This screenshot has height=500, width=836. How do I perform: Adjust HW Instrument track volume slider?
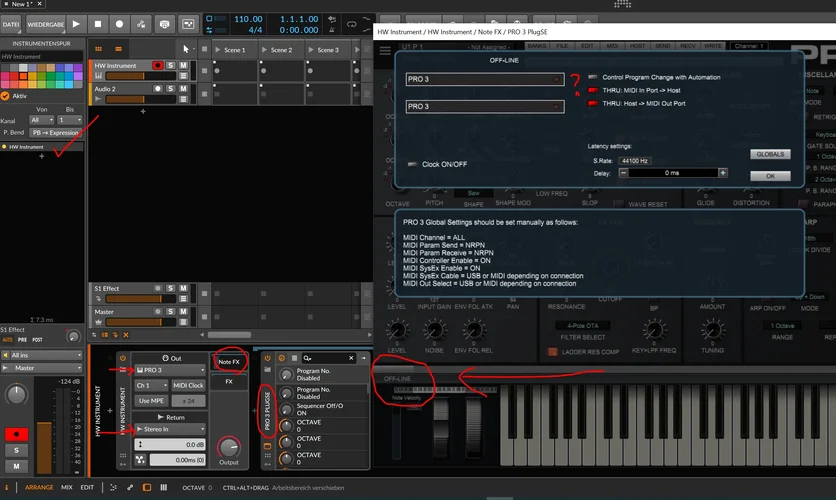tap(141, 76)
